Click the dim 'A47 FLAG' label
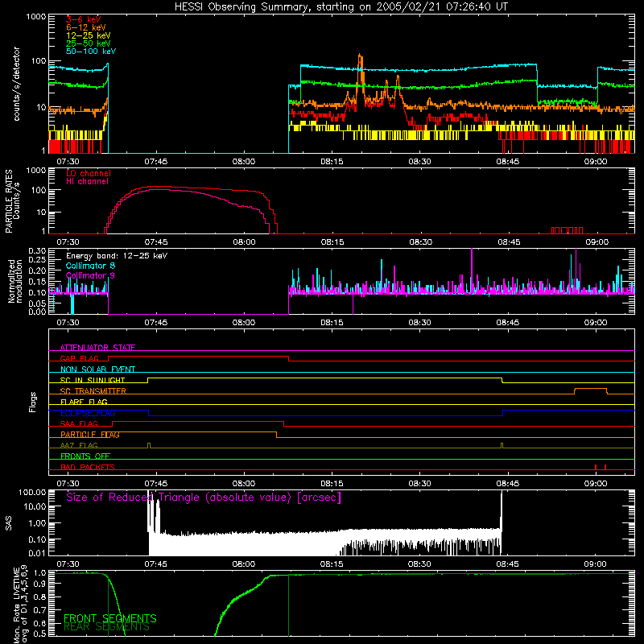 (x=79, y=445)
